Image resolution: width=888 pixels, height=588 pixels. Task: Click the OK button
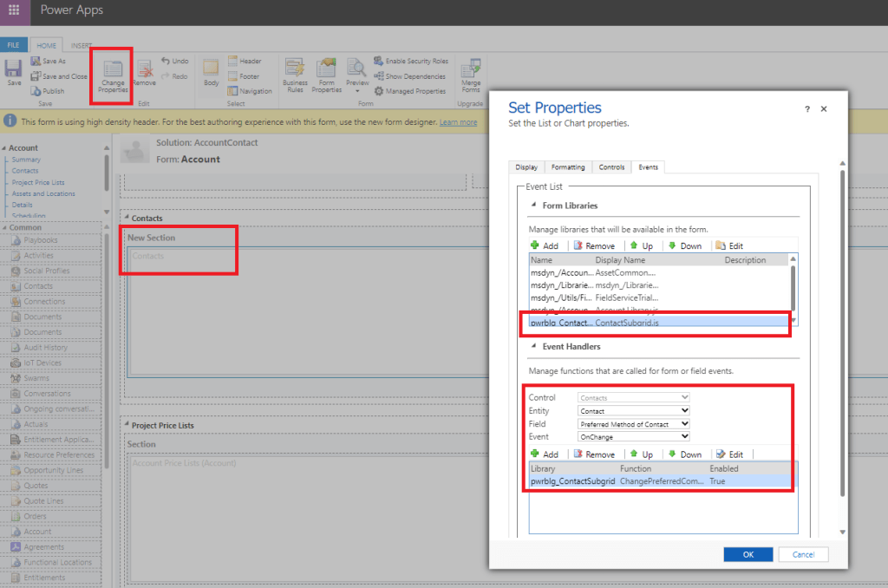(x=748, y=554)
